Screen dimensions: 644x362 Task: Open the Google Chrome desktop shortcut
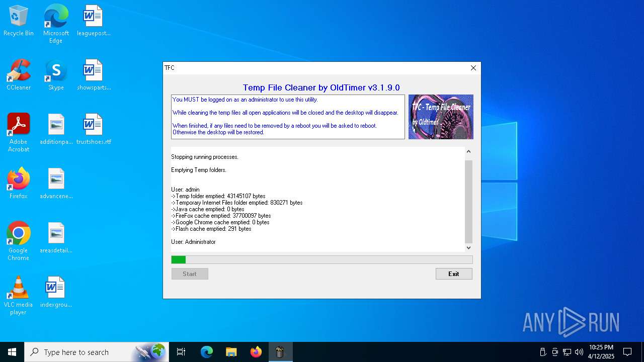[19, 241]
